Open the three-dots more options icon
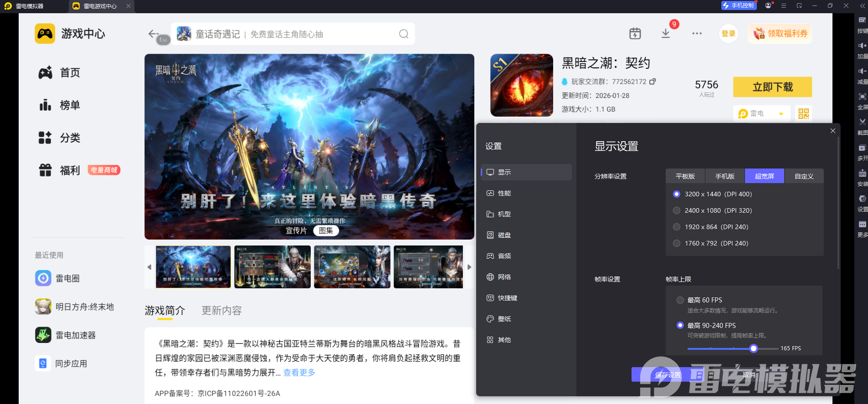868x404 pixels. (697, 34)
